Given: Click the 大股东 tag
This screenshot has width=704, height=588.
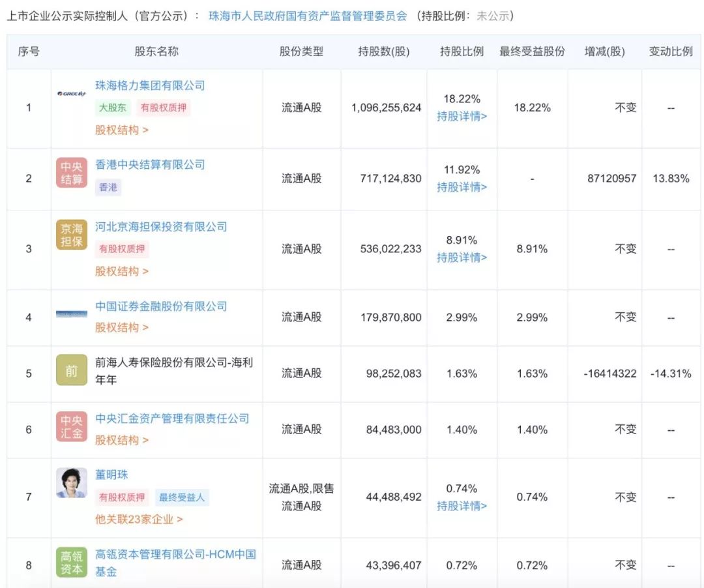Looking at the screenshot, I should coord(113,108).
